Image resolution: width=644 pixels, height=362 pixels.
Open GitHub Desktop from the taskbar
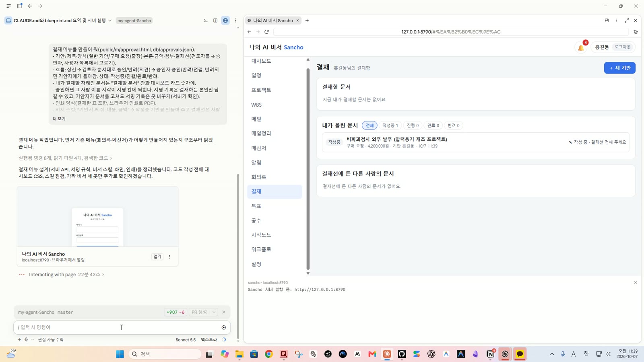402,354
